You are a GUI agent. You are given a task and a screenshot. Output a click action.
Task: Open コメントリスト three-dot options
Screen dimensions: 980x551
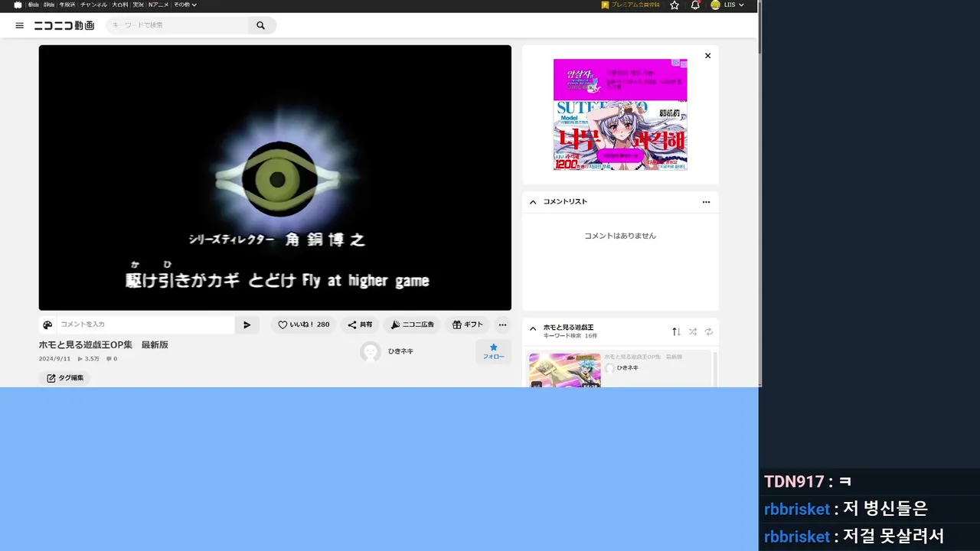coord(706,202)
